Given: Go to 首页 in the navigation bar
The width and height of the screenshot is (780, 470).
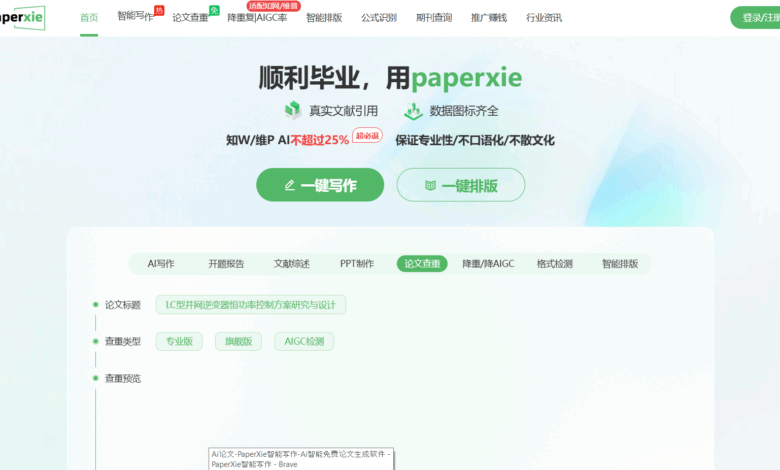Looking at the screenshot, I should tap(89, 18).
